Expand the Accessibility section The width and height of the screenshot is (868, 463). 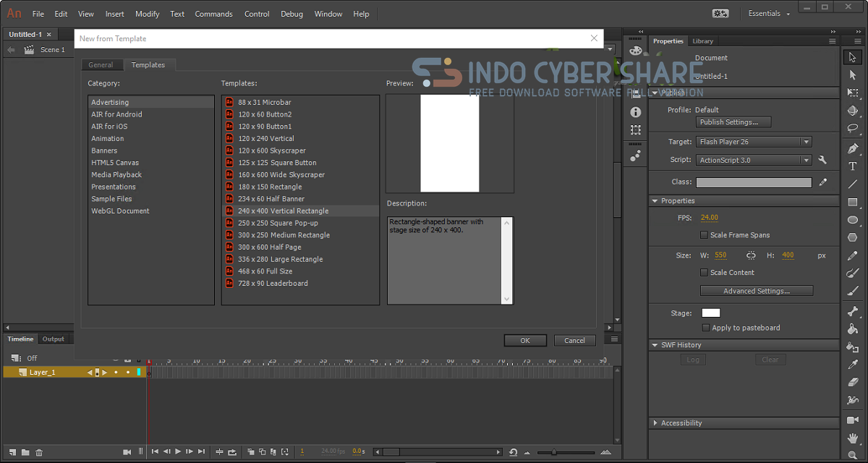[x=655, y=423]
